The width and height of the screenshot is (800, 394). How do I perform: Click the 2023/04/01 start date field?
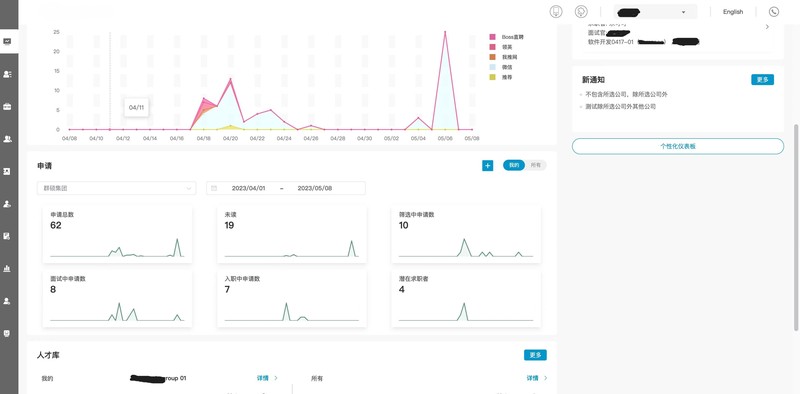click(x=248, y=188)
